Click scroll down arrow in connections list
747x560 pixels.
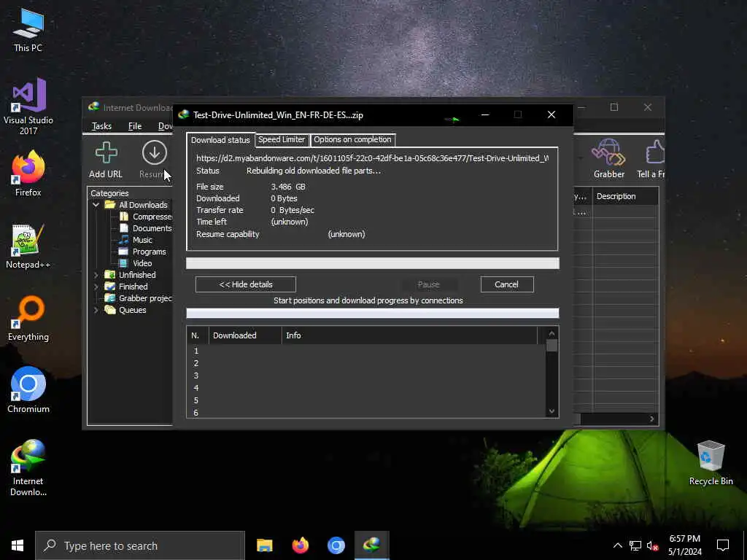coord(551,411)
